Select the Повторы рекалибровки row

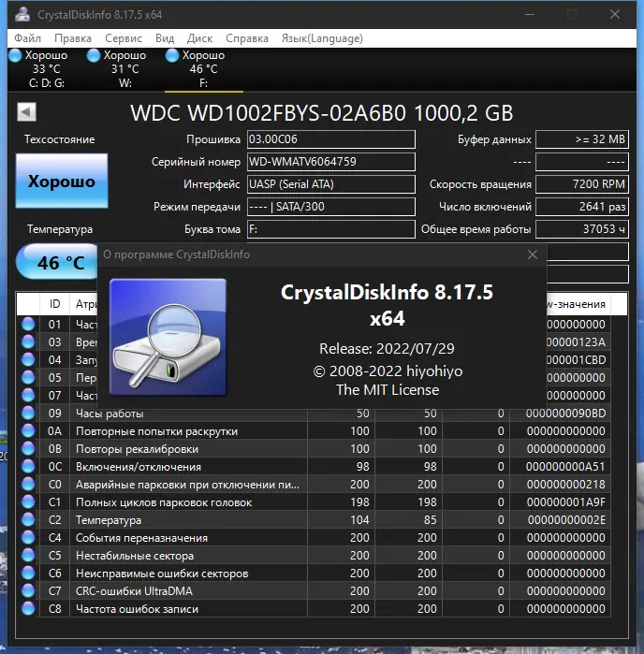pos(314,449)
